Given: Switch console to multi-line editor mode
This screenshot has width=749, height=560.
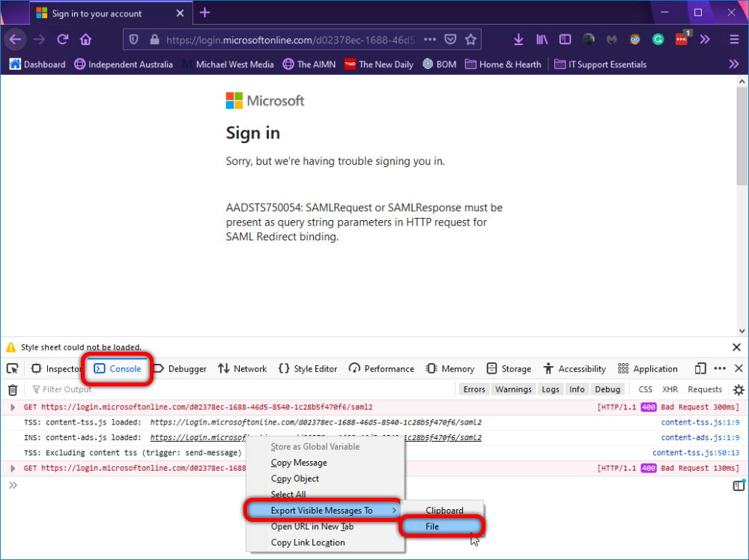Looking at the screenshot, I should pos(738,486).
